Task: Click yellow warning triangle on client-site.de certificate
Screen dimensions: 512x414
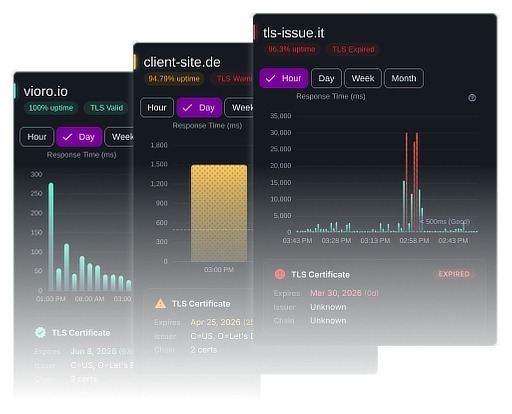Action: [160, 303]
